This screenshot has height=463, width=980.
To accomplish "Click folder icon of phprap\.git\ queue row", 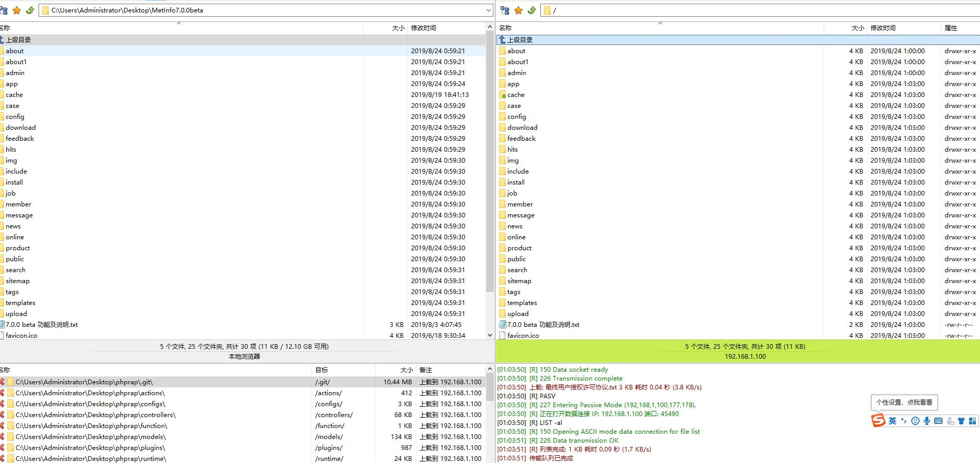I will coord(10,382).
